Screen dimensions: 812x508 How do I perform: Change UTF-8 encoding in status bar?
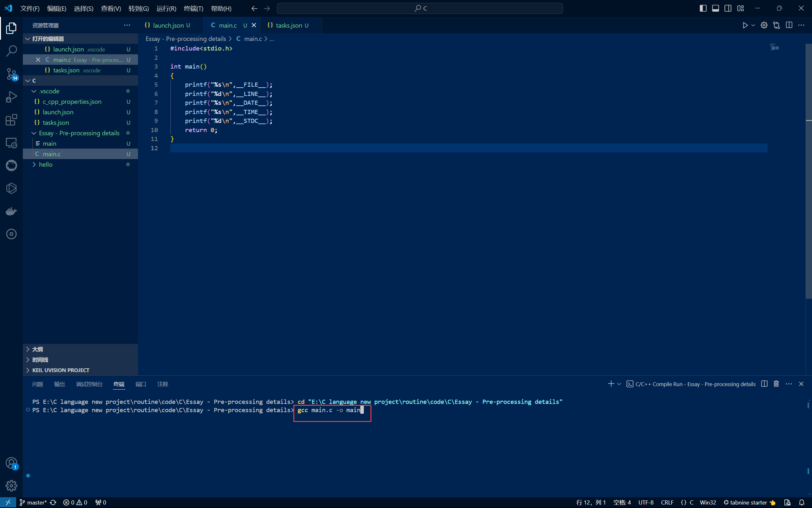pyautogui.click(x=646, y=502)
